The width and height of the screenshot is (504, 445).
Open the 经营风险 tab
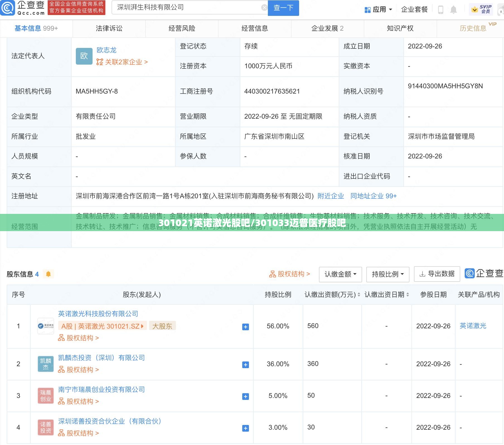click(x=182, y=28)
